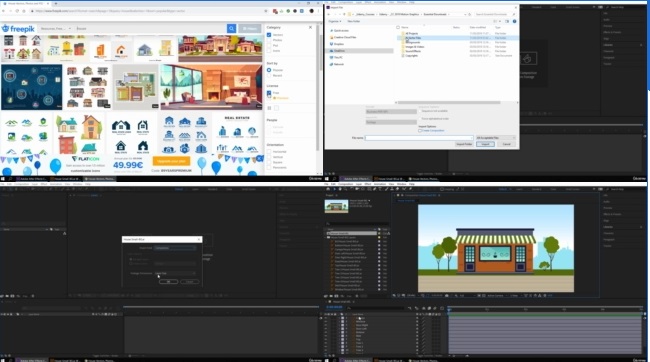The height and width of the screenshot is (362, 650).
Task: Go back using Chrome's back arrow
Action: pyautogui.click(x=4, y=11)
